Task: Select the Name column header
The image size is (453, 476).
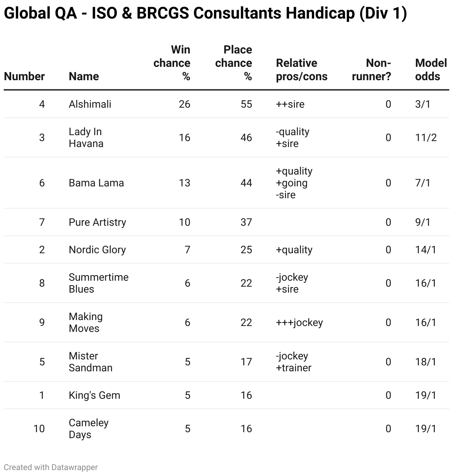Action: 84,76
